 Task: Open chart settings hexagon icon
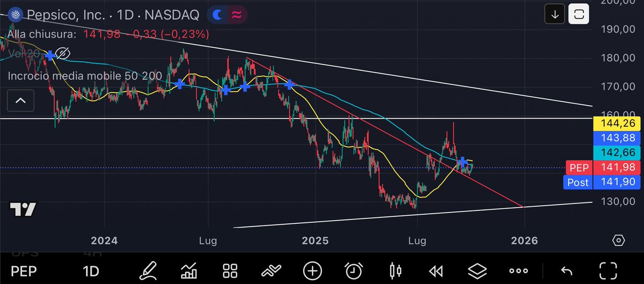tap(618, 241)
